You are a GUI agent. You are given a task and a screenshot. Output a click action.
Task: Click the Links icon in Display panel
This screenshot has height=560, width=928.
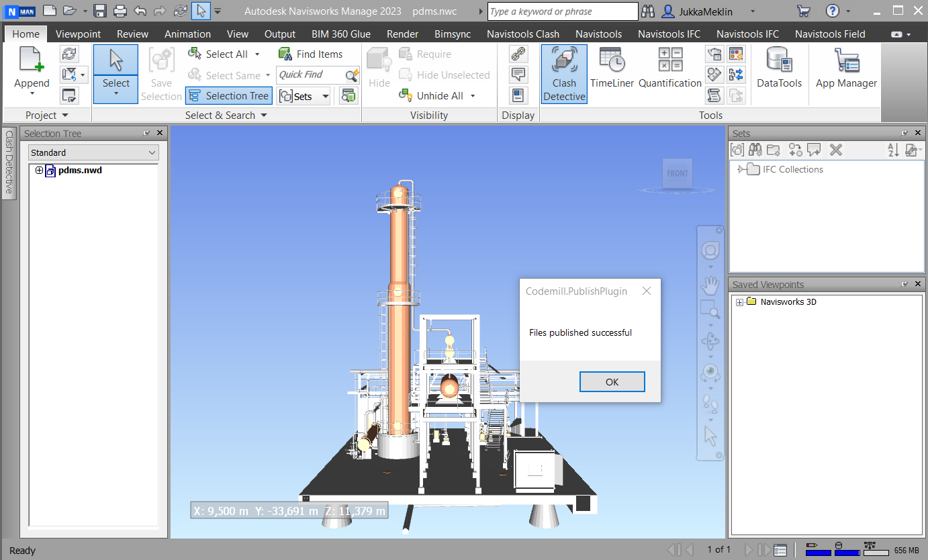click(518, 54)
